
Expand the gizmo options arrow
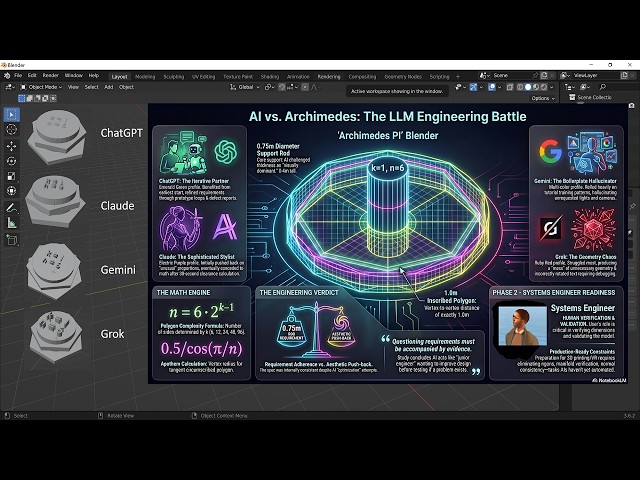point(481,87)
